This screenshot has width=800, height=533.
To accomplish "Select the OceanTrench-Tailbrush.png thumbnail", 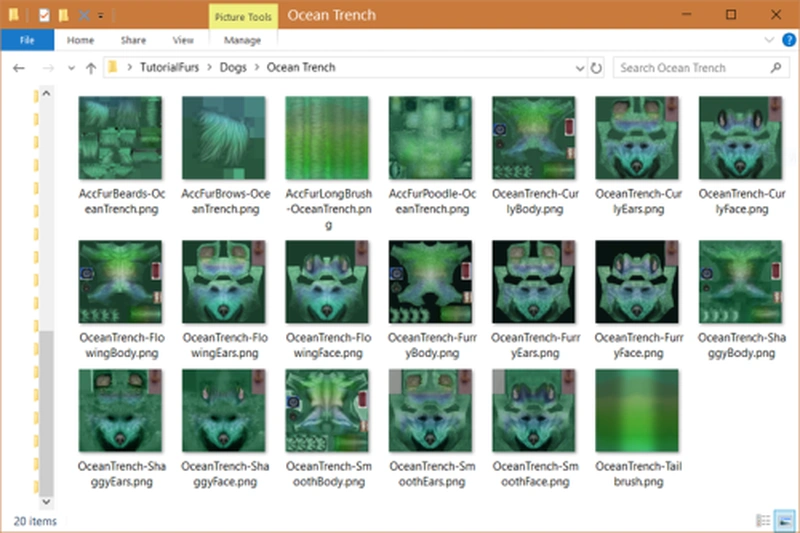I will [x=637, y=411].
